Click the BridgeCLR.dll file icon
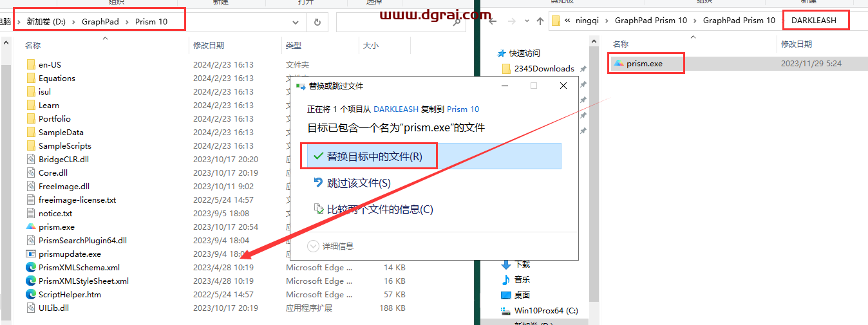868x325 pixels. (x=31, y=159)
